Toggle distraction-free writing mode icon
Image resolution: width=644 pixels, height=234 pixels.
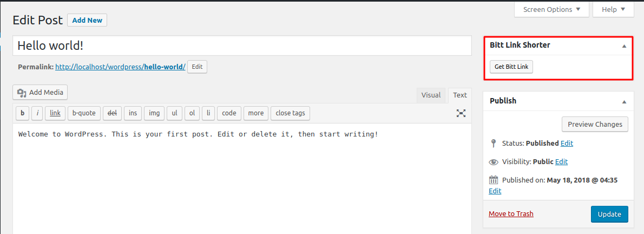click(461, 113)
